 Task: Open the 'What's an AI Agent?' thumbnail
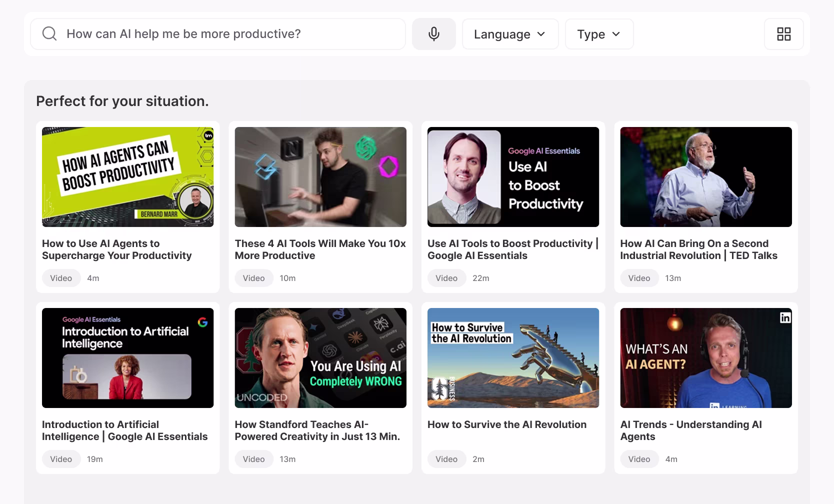click(706, 358)
